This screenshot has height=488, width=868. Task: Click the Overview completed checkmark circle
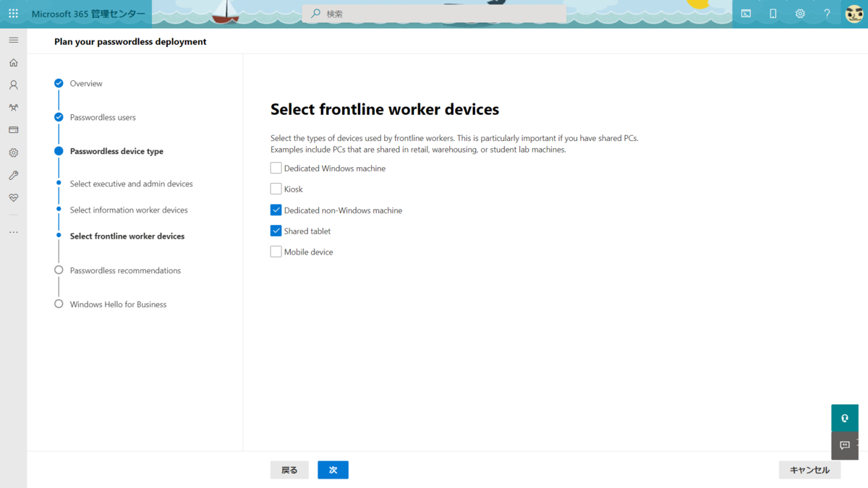pyautogui.click(x=59, y=83)
